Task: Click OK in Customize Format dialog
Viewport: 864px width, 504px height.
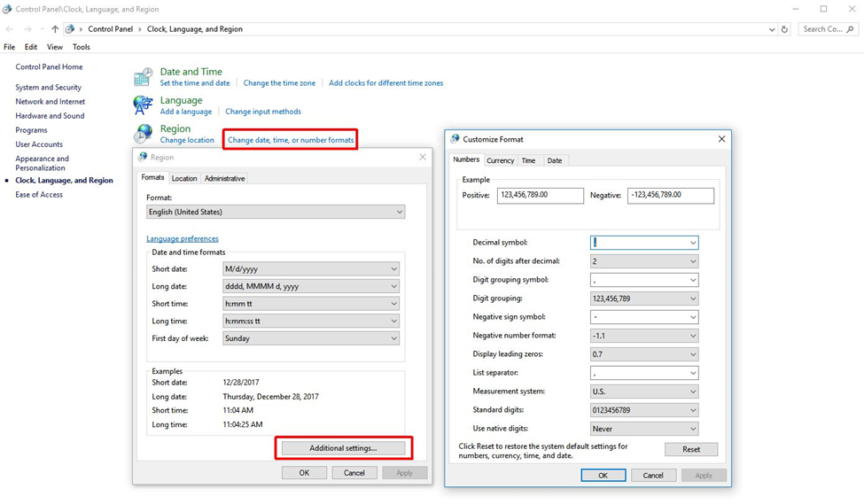Action: [603, 476]
